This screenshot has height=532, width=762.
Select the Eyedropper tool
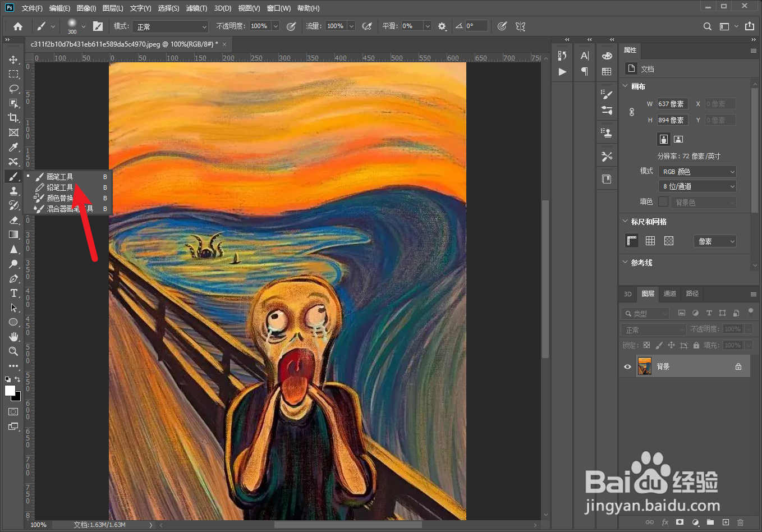pos(13,147)
